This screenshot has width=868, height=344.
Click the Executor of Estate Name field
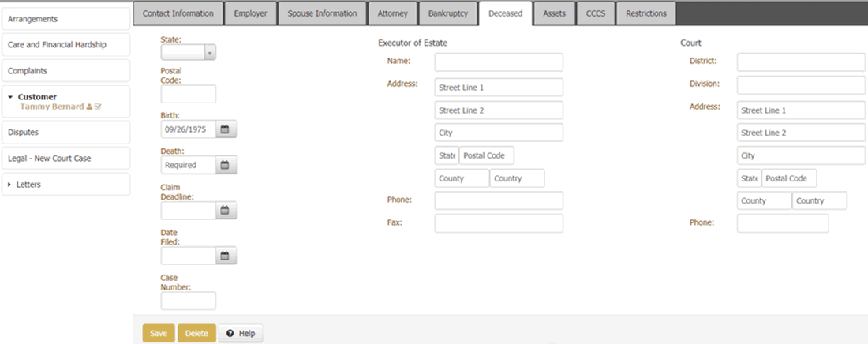coord(499,62)
